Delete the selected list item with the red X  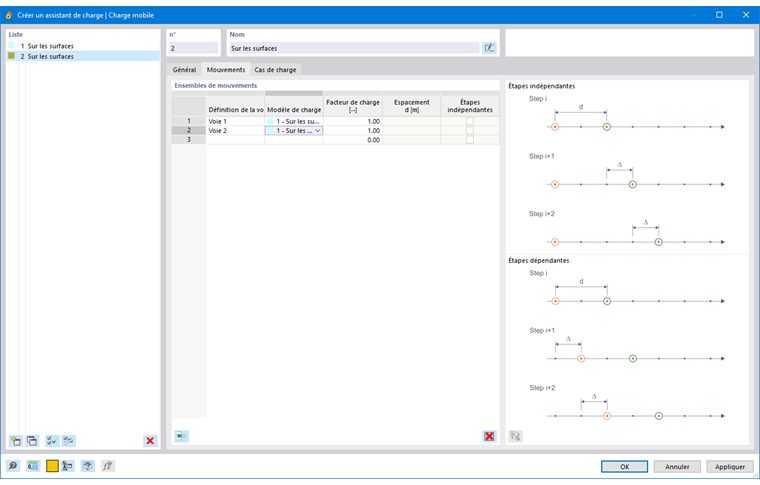(x=150, y=440)
